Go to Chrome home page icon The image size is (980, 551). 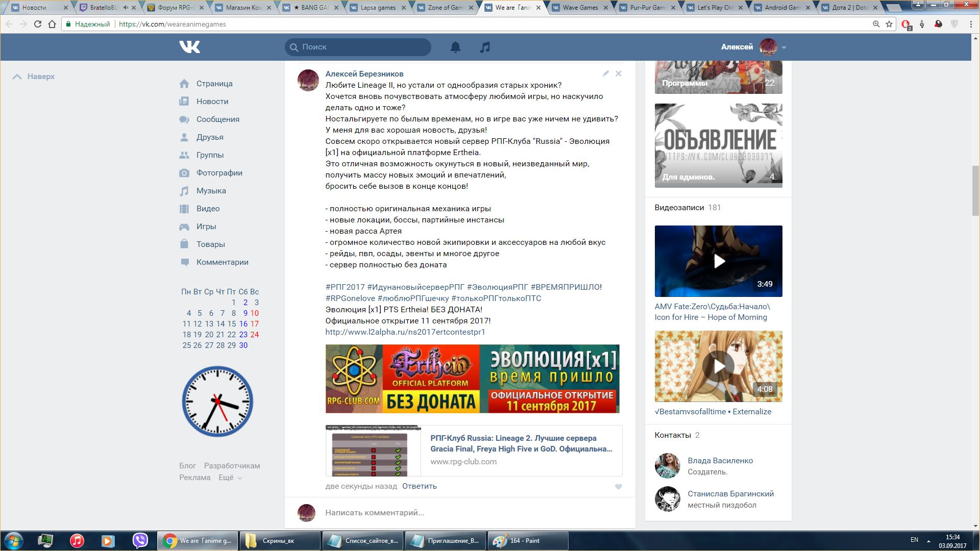coord(52,24)
